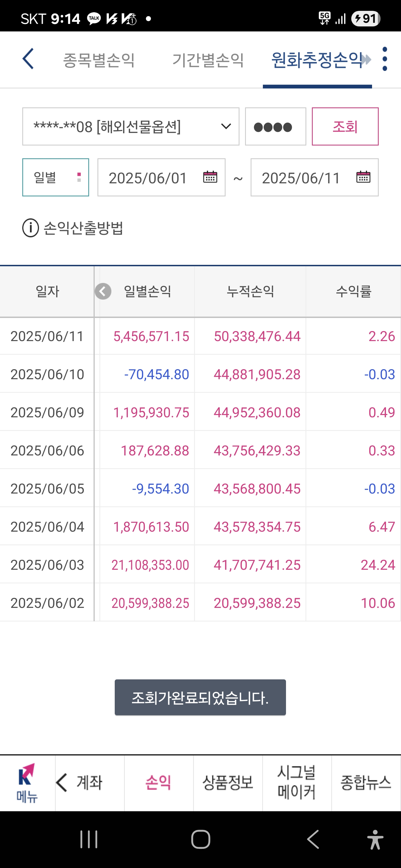Tap daily loss value -9,554.30
Viewport: 401px width, 868px height.
(160, 489)
